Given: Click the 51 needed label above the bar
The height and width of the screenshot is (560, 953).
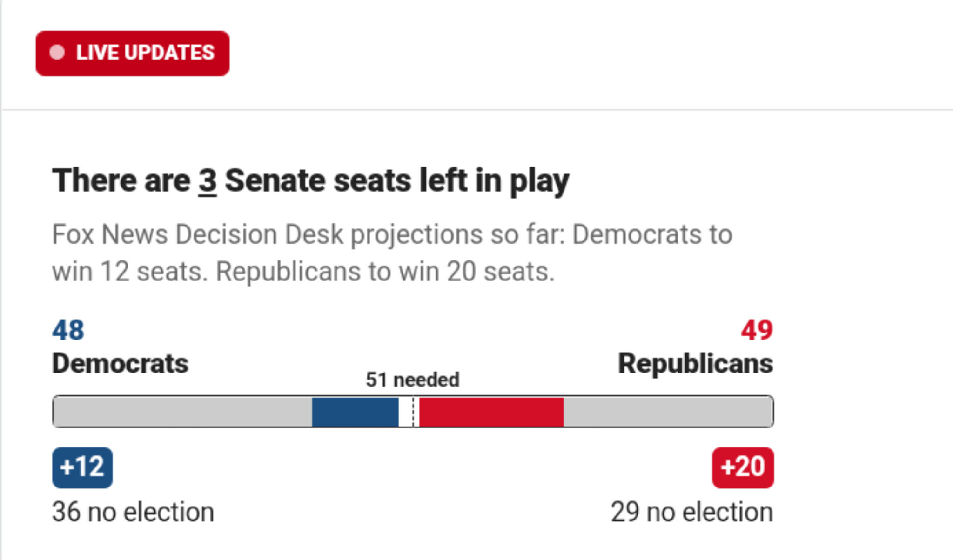Looking at the screenshot, I should [x=412, y=380].
